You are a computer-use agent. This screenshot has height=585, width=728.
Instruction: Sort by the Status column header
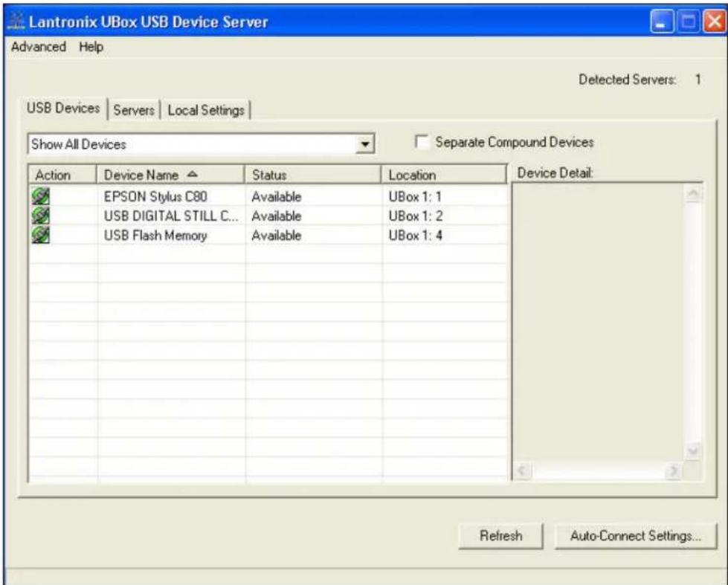tap(312, 175)
